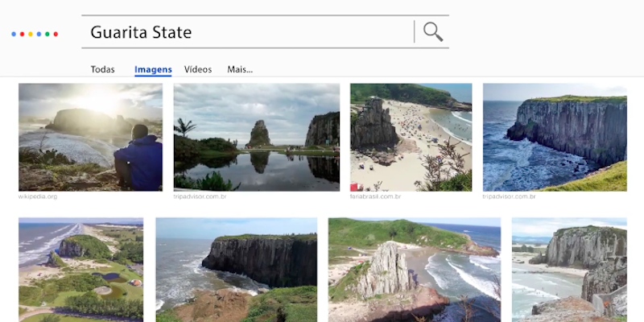
Task: Open the crowded beach with rock tower image
Action: click(411, 137)
